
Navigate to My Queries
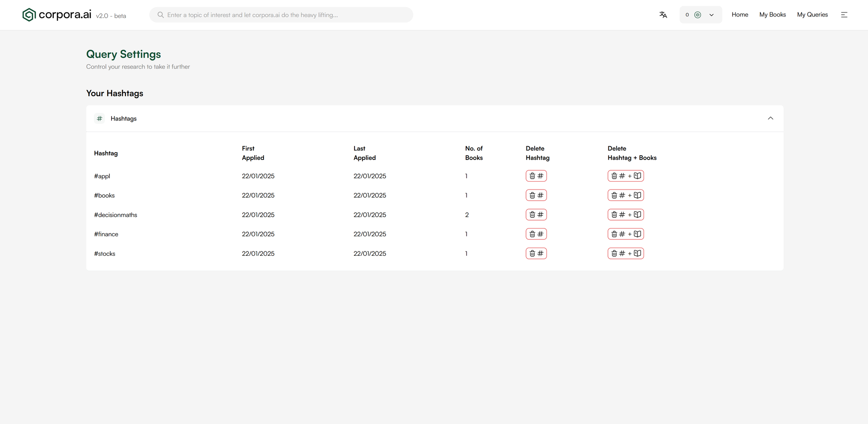[x=812, y=15]
